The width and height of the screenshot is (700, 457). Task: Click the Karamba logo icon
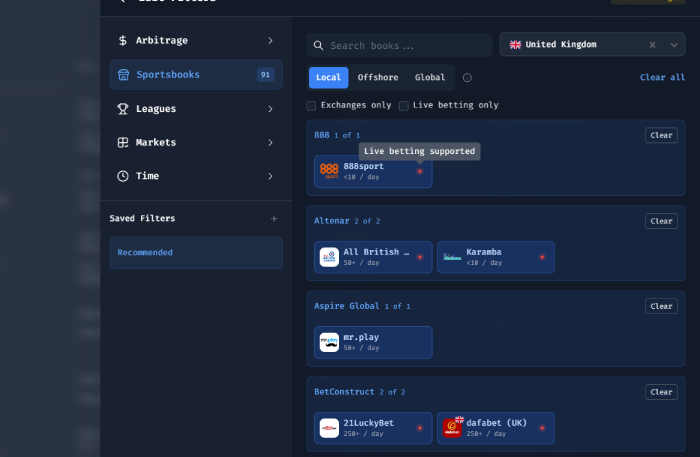(x=452, y=257)
